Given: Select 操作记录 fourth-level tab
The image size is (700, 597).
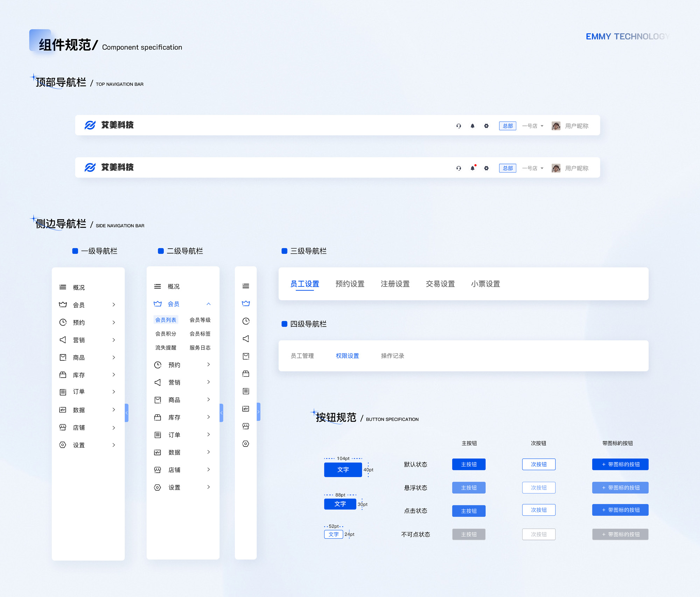Looking at the screenshot, I should pyautogui.click(x=393, y=356).
